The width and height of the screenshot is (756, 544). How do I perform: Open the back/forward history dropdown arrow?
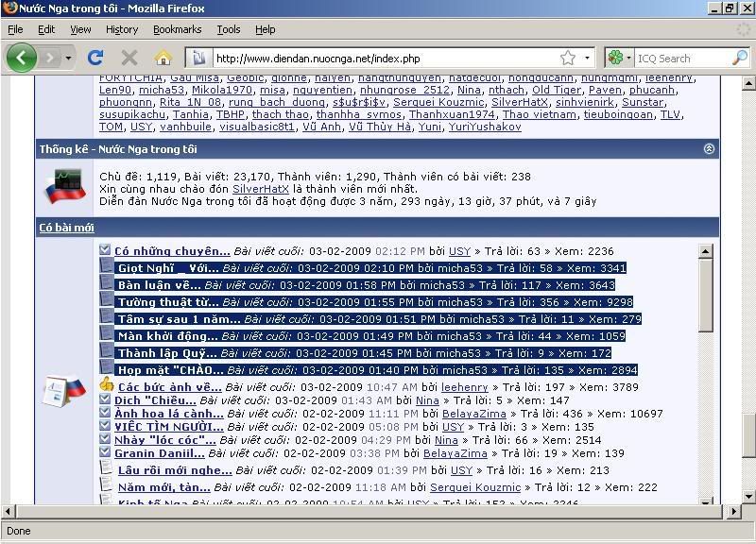[x=68, y=58]
